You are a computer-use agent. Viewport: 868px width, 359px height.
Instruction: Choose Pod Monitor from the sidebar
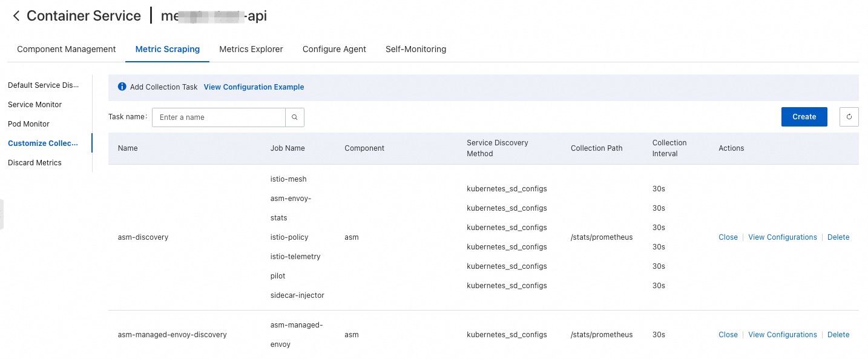pos(29,124)
